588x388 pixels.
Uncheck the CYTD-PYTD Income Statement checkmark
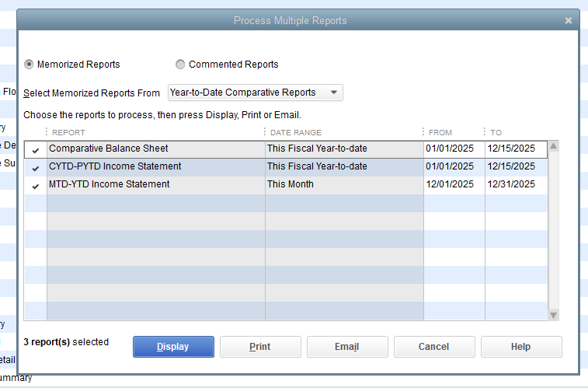click(x=36, y=167)
